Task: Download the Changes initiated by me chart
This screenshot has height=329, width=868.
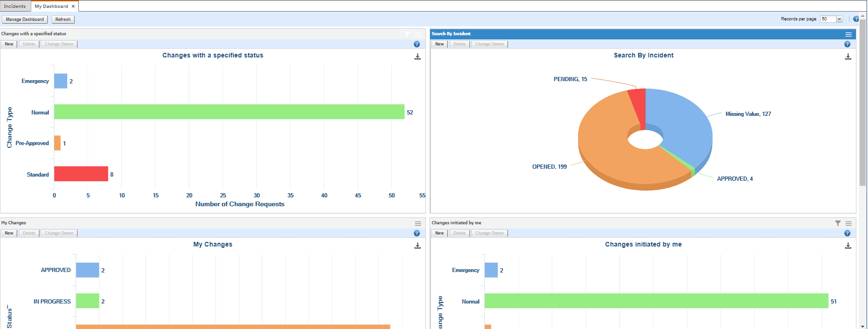Action: [848, 246]
